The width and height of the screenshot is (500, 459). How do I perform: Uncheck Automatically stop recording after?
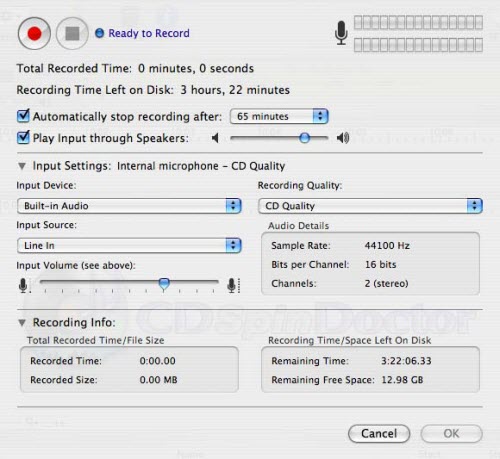point(23,116)
